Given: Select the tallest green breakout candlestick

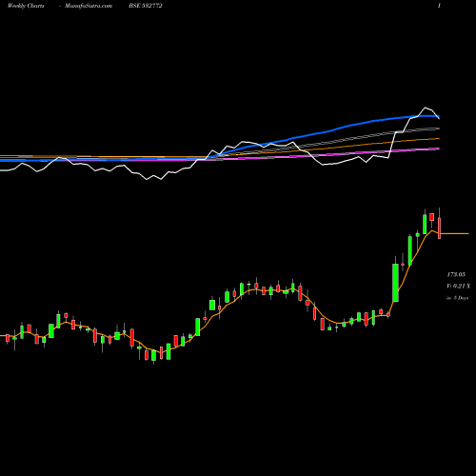Looking at the screenshot, I should (395, 283).
